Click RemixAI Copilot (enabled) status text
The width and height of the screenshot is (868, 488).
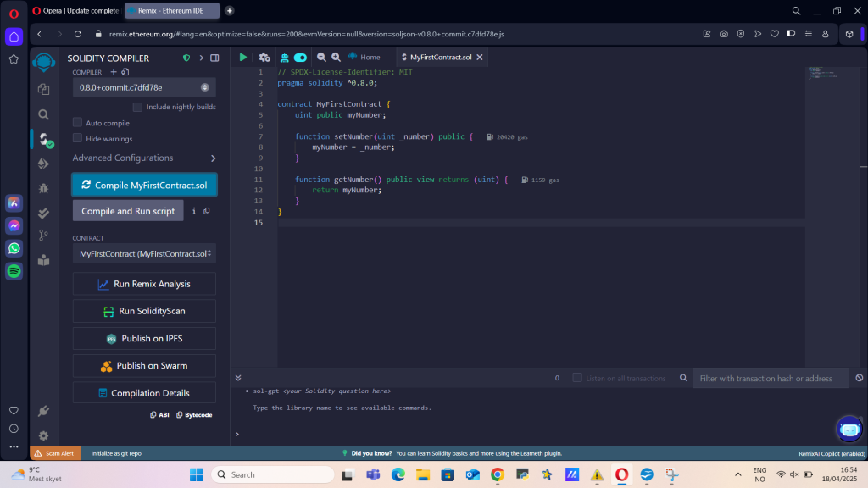tap(832, 453)
